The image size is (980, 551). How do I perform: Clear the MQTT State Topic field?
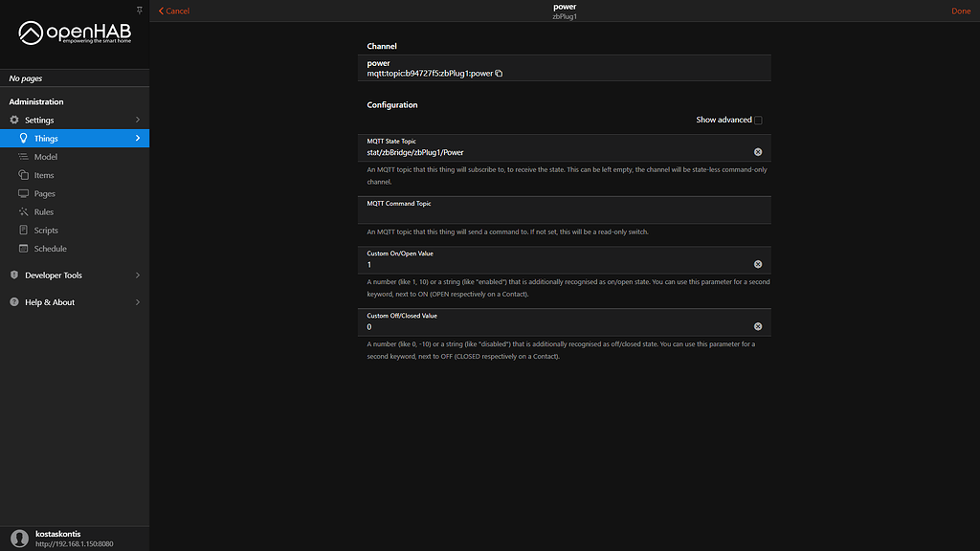coord(758,149)
